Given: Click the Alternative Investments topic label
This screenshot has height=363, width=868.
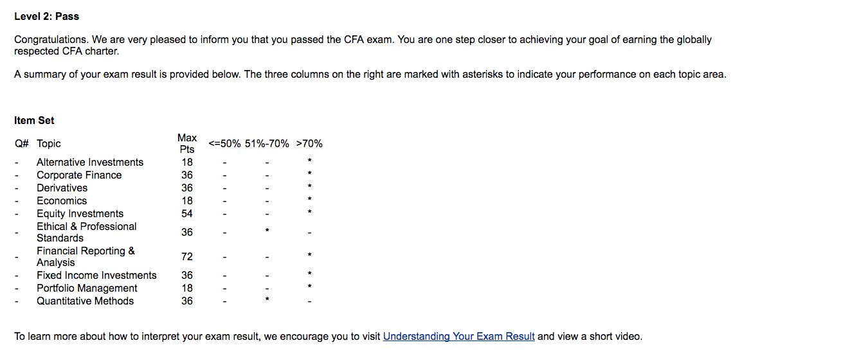Looking at the screenshot, I should point(90,163).
